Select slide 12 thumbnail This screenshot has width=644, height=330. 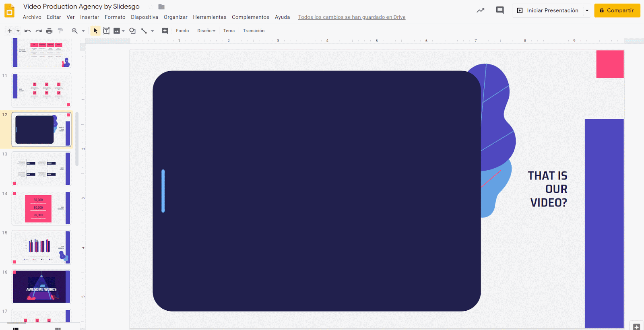(x=41, y=130)
